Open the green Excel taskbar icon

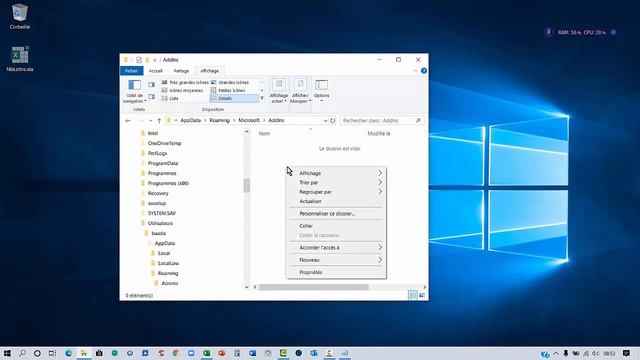207,353
